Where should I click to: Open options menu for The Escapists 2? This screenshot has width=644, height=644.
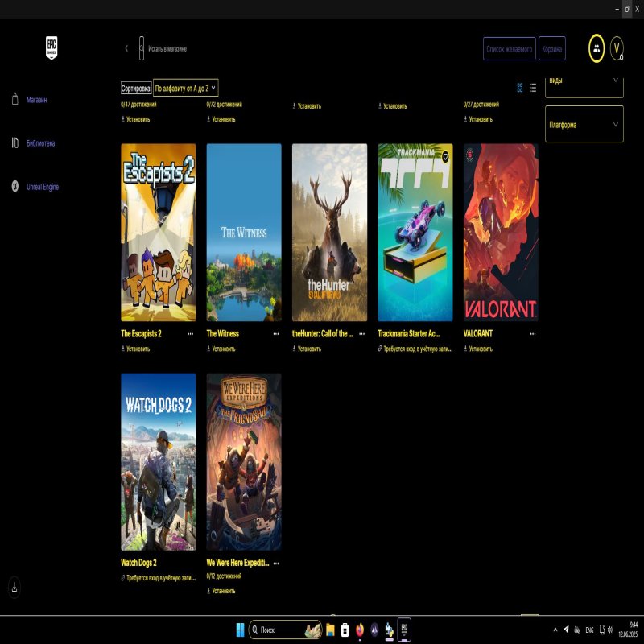[191, 333]
